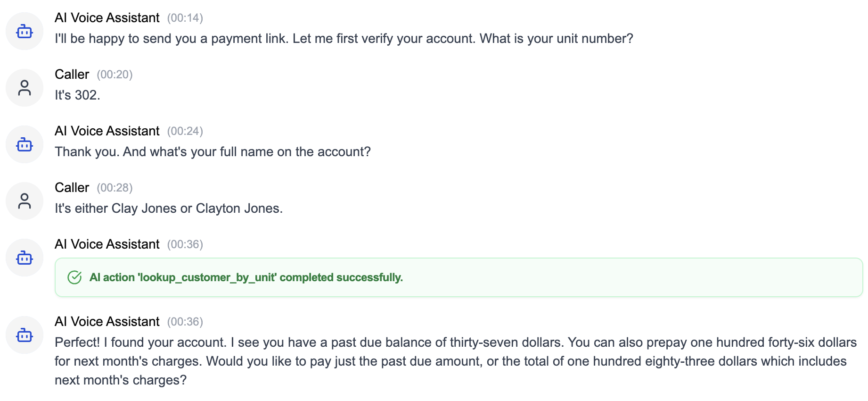868x401 pixels.
Task: Click the (00:20) timestamp beside Caller
Action: click(x=115, y=75)
